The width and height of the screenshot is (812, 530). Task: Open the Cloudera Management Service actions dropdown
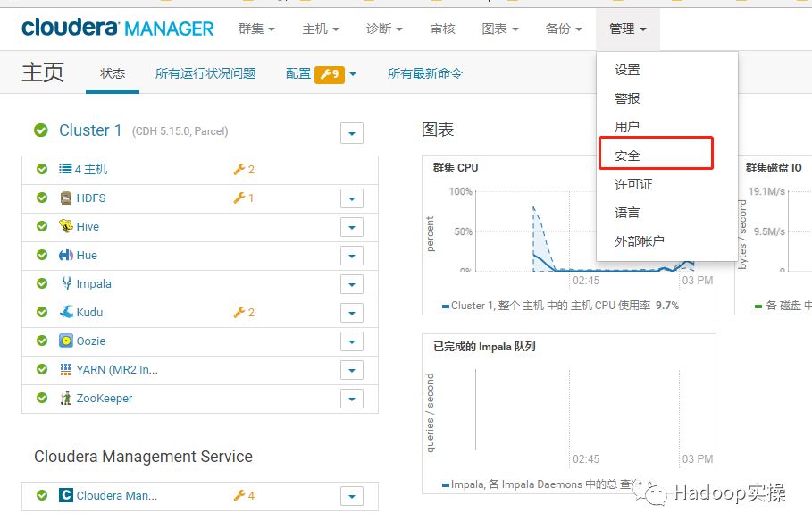point(352,496)
